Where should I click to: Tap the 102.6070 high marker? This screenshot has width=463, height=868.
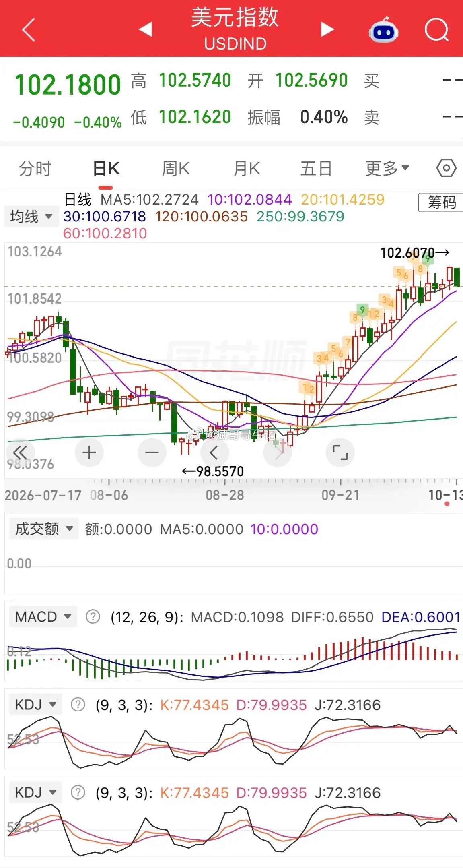415,253
